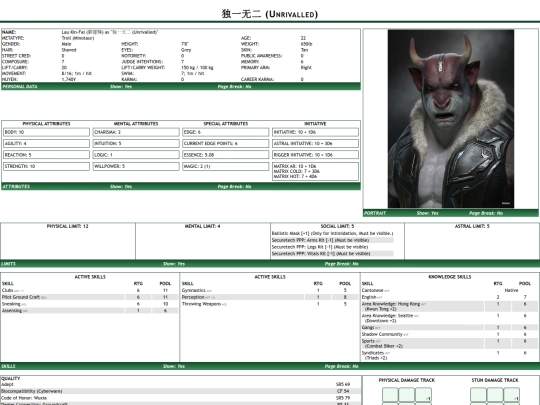Select the MAGIC: 2 (1) box

[226, 166]
